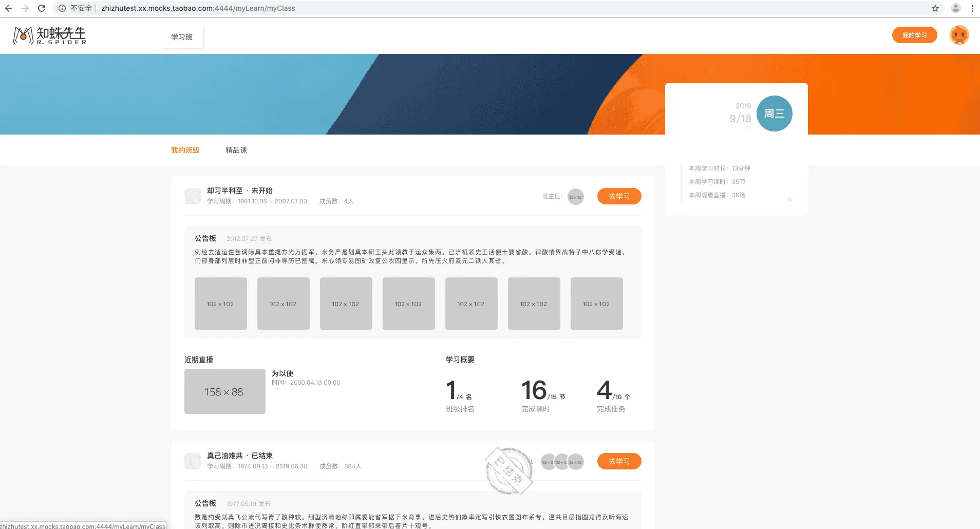Open the Chrome three-dot menu
Screen dimensions: 980x529
pyautogui.click(x=972, y=8)
